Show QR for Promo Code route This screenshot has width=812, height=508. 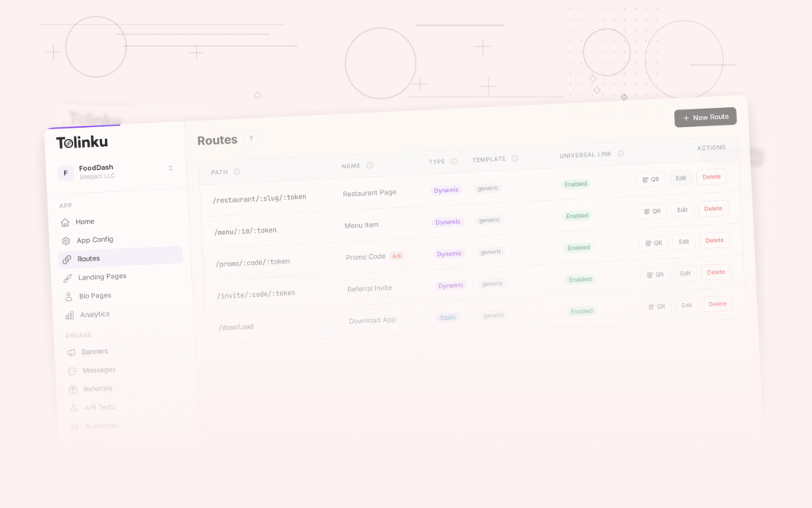click(654, 243)
